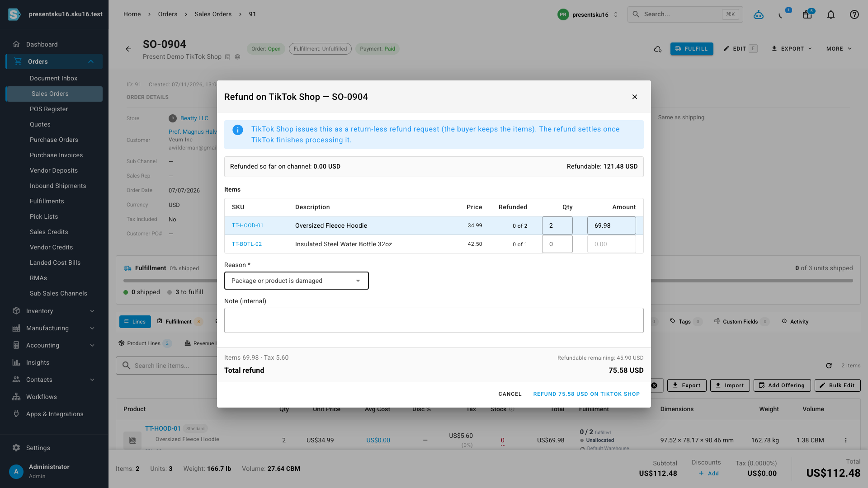Screen dimensions: 868x488
Task: Click the back arrow next to SO-0904
Action: click(128, 49)
